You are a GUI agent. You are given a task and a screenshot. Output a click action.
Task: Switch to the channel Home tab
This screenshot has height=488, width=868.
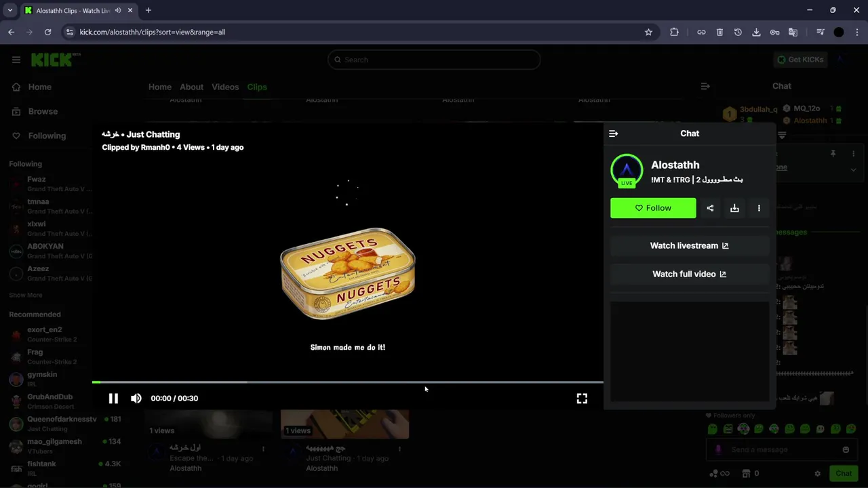coord(160,87)
